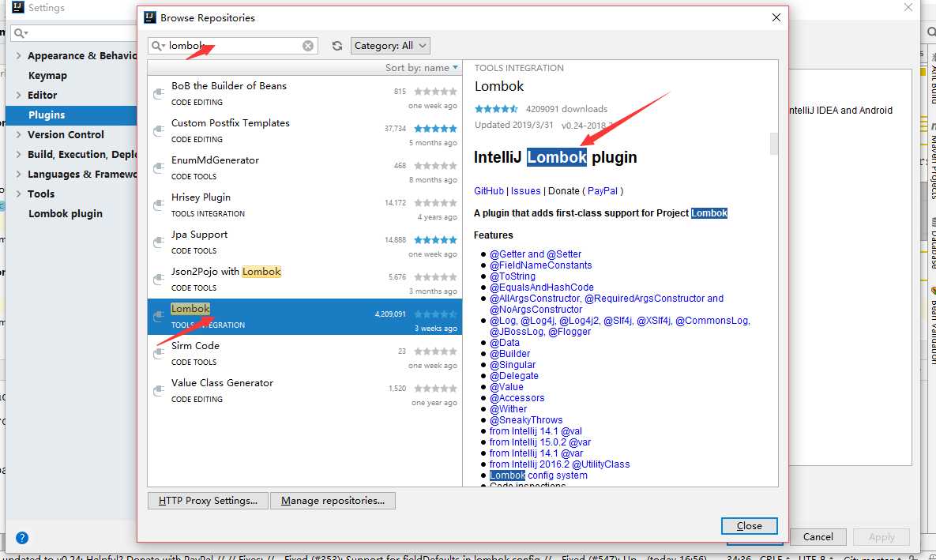Screen dimensions: 936x560
Task: Click 4209091 downloads text
Action: pyautogui.click(x=566, y=109)
